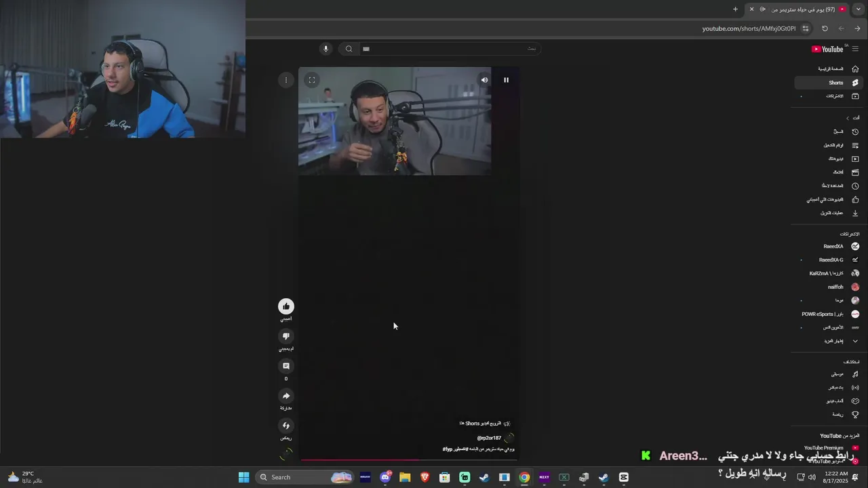Open POWR eSports channel subscription

point(830,314)
